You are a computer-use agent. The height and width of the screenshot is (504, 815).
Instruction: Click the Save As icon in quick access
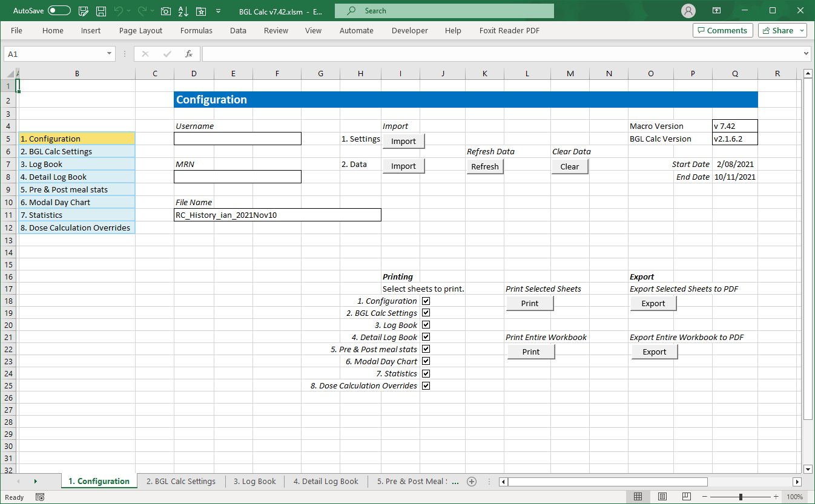[84, 11]
